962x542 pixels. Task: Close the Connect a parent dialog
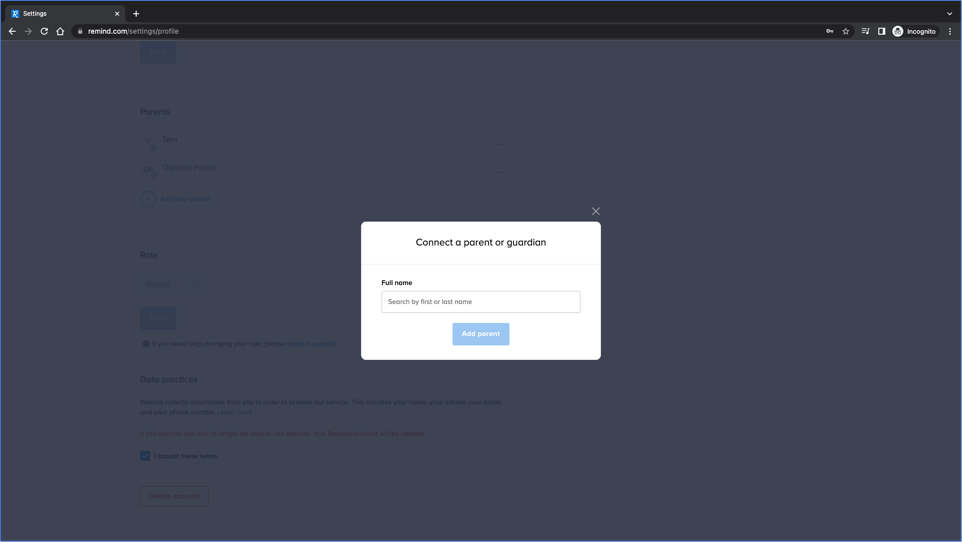click(x=596, y=211)
